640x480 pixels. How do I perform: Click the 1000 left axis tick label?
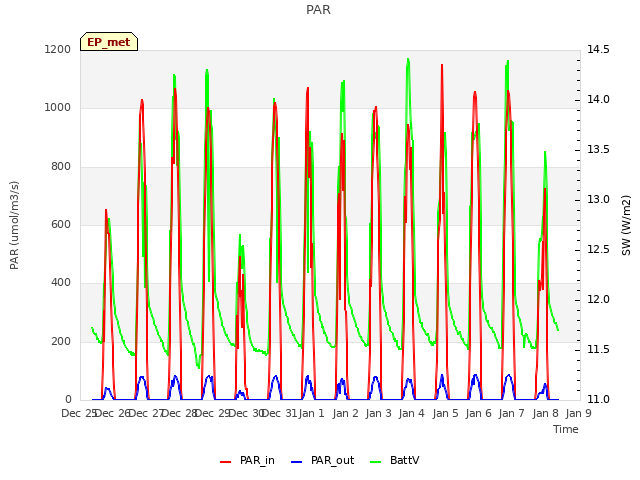pos(58,108)
